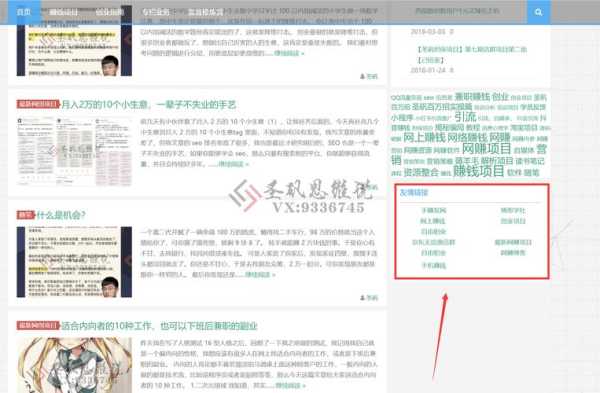Select the 引流 tag in tag cloud

click(465, 116)
